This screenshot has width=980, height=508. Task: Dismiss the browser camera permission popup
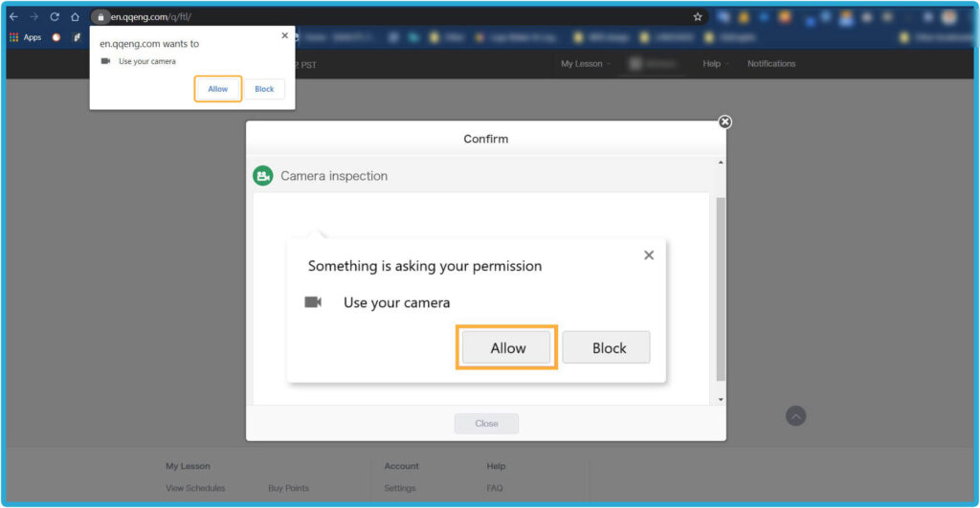pyautogui.click(x=284, y=35)
